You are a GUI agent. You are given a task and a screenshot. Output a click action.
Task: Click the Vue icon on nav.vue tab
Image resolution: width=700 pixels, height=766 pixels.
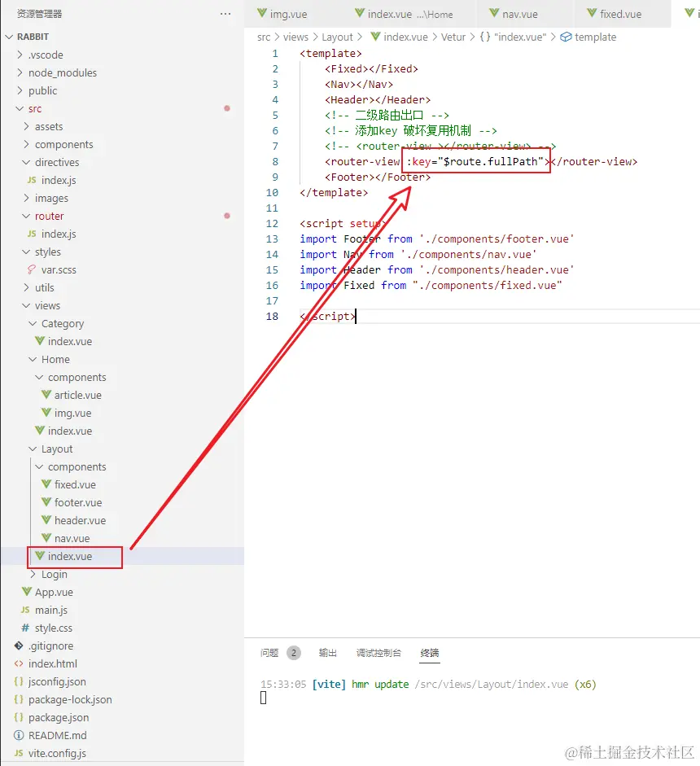tap(494, 13)
